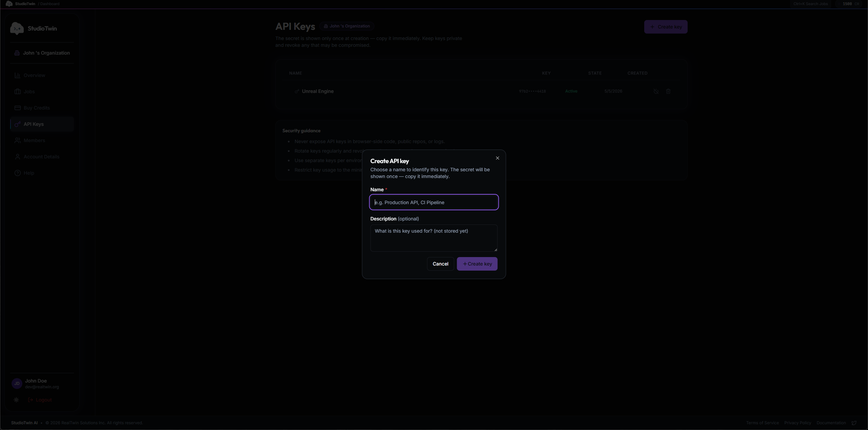
Task: Click the CREATED column header
Action: point(637,73)
